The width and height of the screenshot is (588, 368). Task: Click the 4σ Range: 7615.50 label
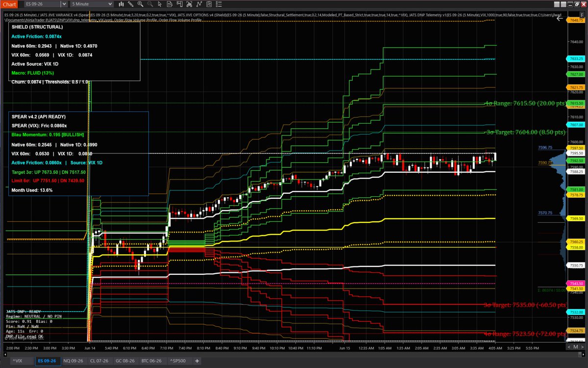pyautogui.click(x=525, y=104)
